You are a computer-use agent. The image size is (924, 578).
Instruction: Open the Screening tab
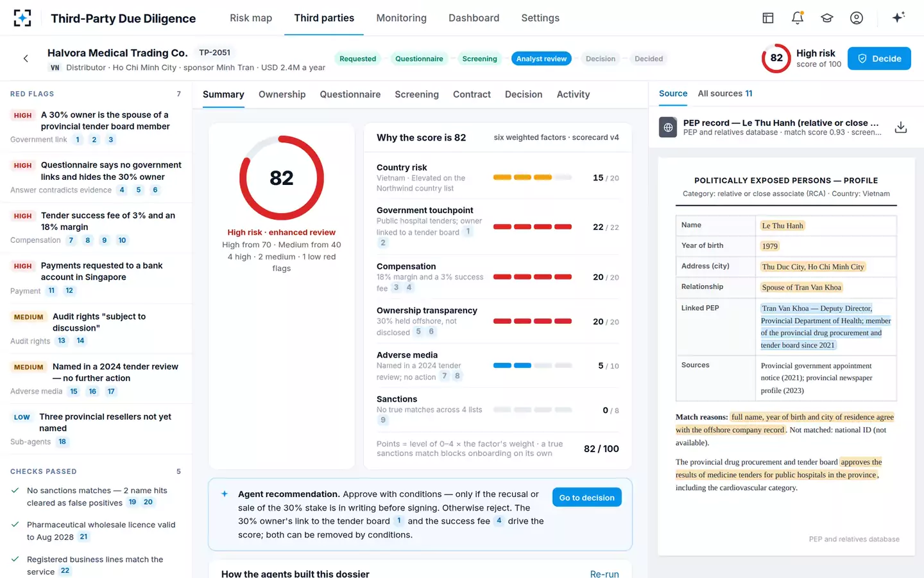pos(416,94)
